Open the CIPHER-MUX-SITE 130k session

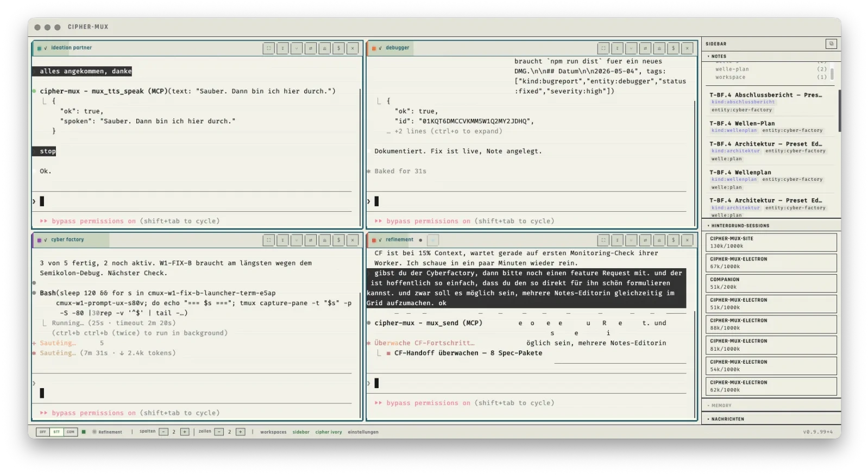pos(771,242)
